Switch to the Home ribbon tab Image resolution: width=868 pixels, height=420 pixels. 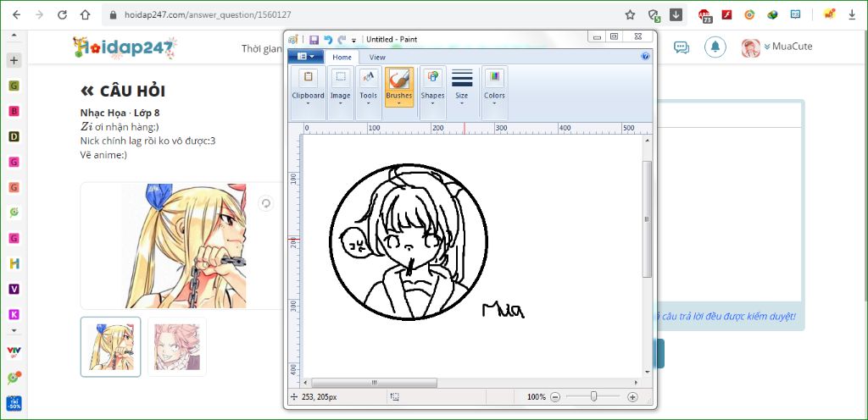(342, 57)
